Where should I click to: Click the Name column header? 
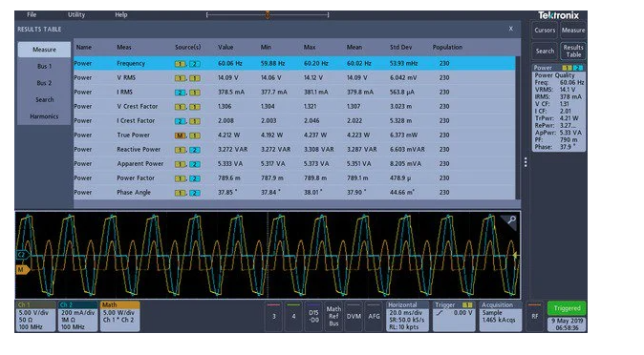pos(84,47)
